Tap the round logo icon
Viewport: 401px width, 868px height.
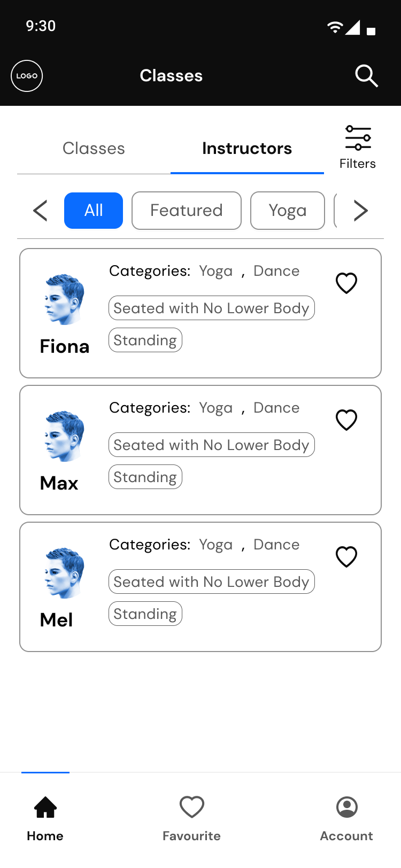(x=27, y=76)
